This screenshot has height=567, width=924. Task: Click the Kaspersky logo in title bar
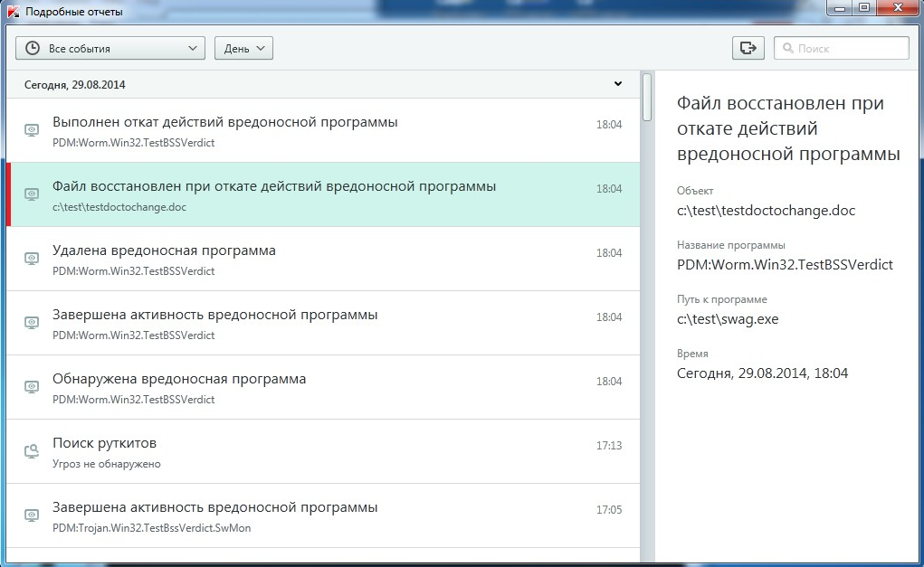[13, 11]
